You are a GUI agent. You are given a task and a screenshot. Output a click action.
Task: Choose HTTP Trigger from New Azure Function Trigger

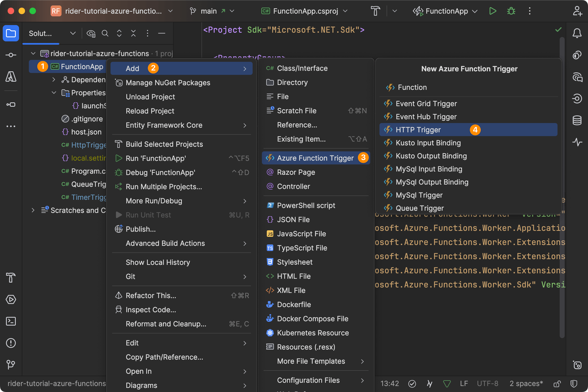pos(418,130)
